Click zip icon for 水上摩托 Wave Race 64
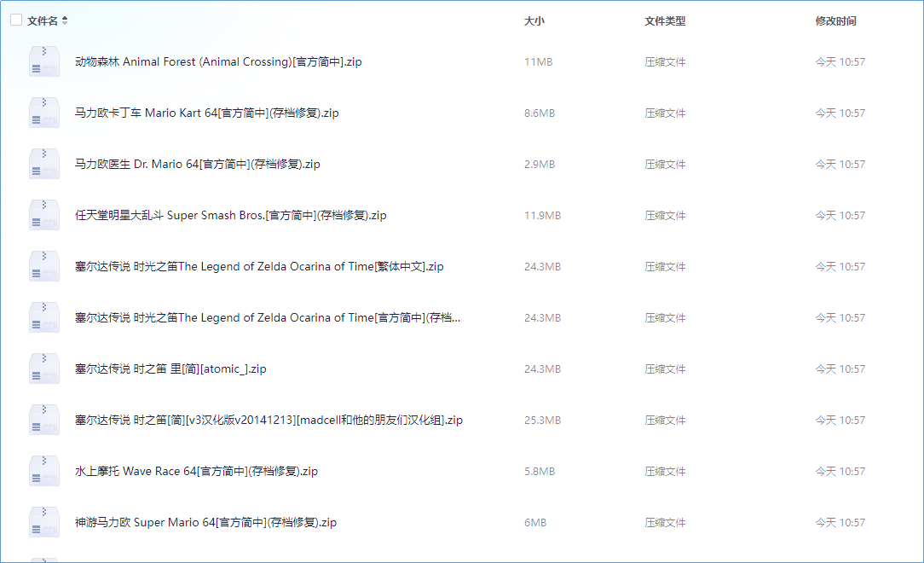This screenshot has width=924, height=563. pos(44,472)
